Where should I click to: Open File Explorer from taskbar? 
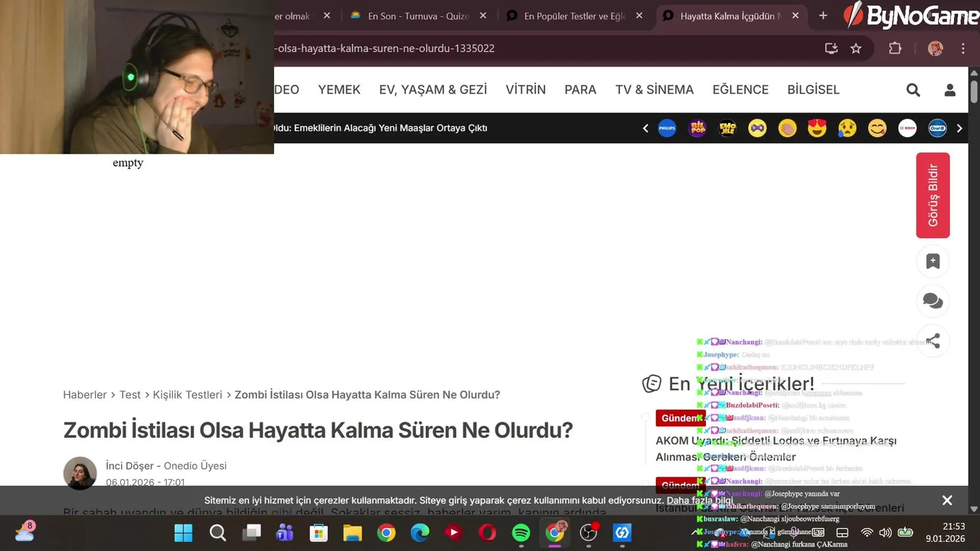(x=352, y=533)
